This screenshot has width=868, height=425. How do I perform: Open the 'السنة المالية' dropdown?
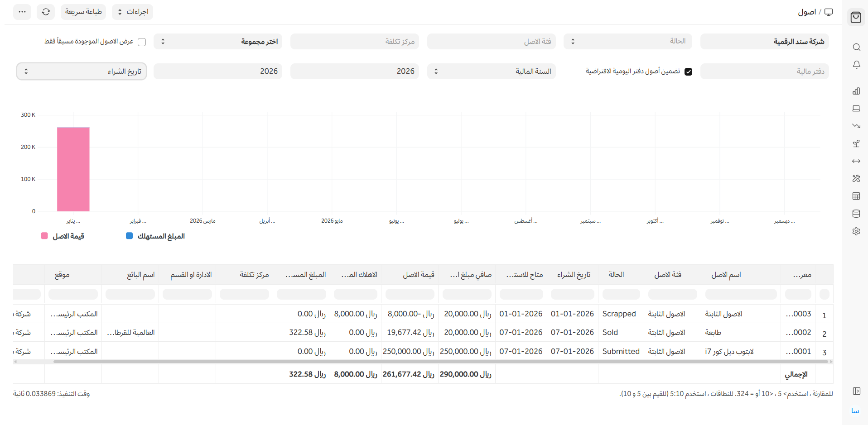[491, 72]
